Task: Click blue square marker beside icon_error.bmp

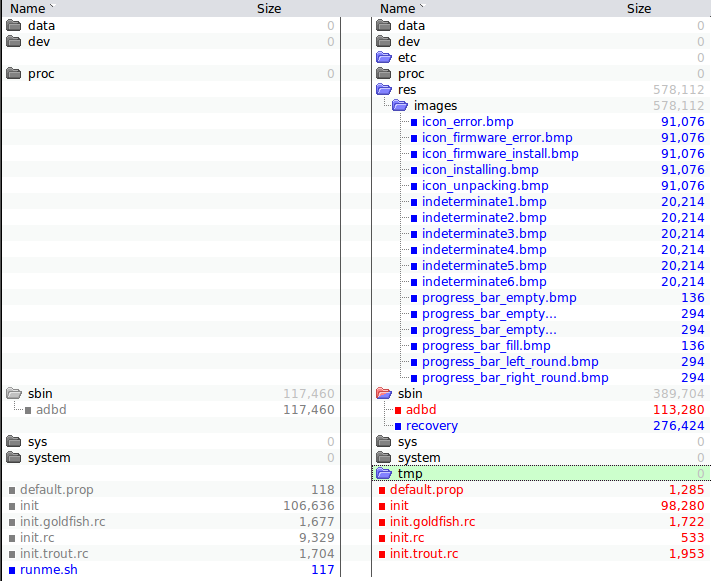Action: tap(414, 122)
